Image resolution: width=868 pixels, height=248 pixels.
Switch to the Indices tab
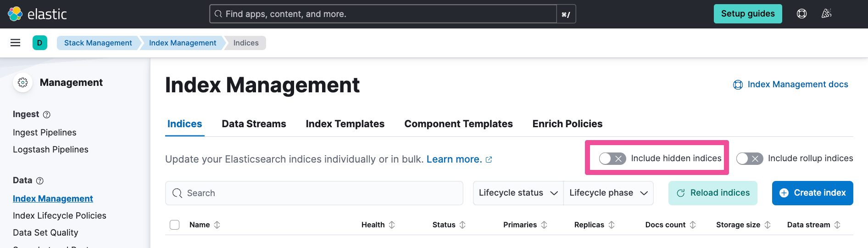[x=185, y=124]
